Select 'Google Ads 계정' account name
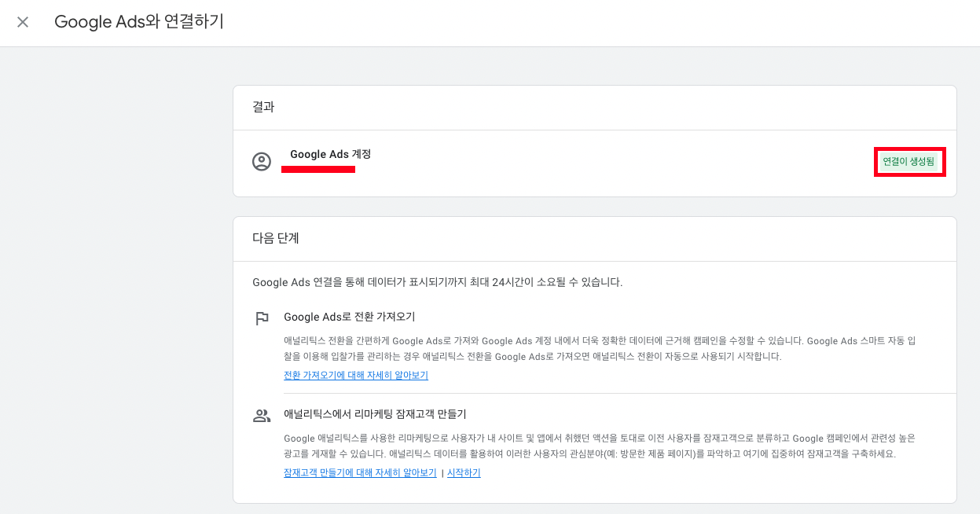This screenshot has width=980, height=514. pyautogui.click(x=330, y=154)
